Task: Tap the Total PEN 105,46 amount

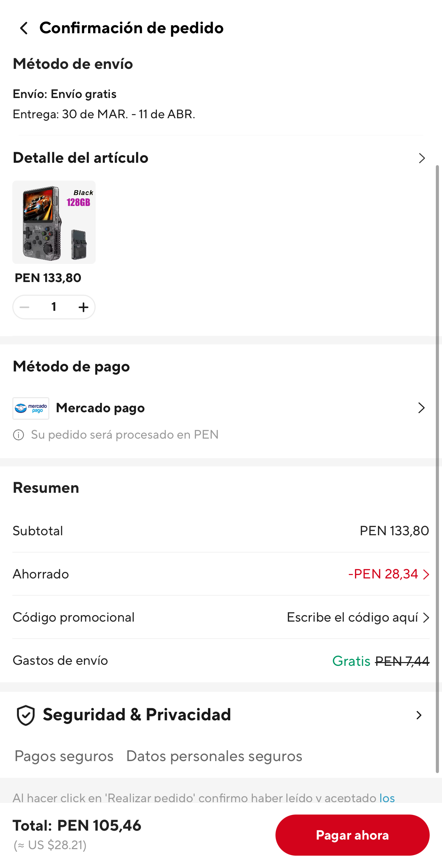Action: (x=99, y=826)
